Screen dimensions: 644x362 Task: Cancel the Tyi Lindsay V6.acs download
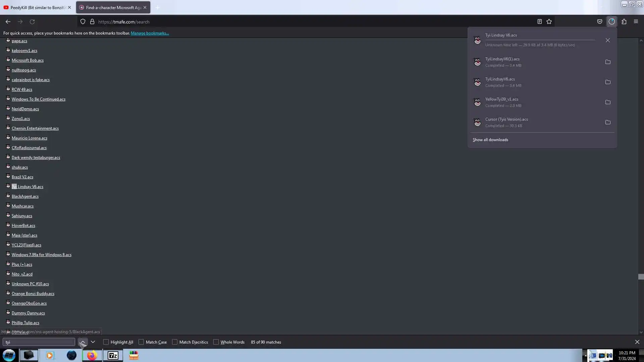coord(608,40)
